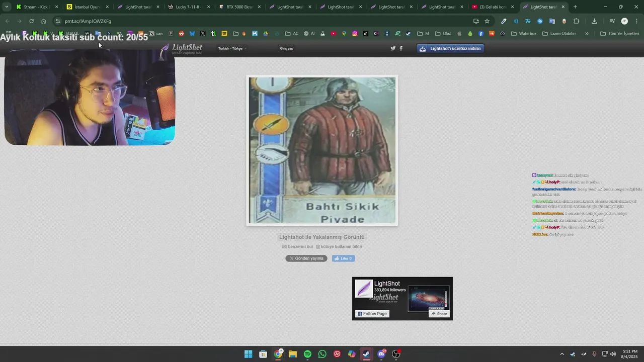
Task: Switch to the Lucky 7-11-II tab
Action: coord(190,7)
